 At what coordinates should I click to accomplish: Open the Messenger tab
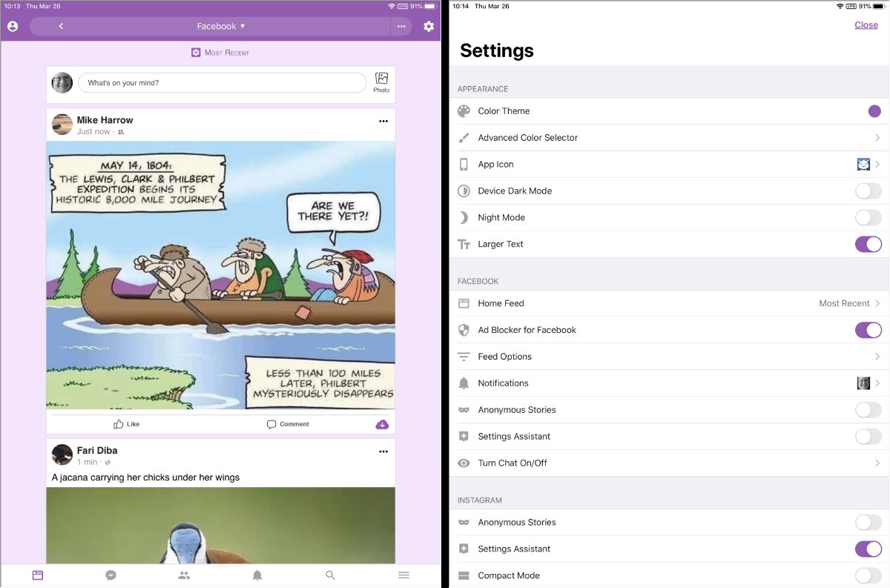(111, 575)
